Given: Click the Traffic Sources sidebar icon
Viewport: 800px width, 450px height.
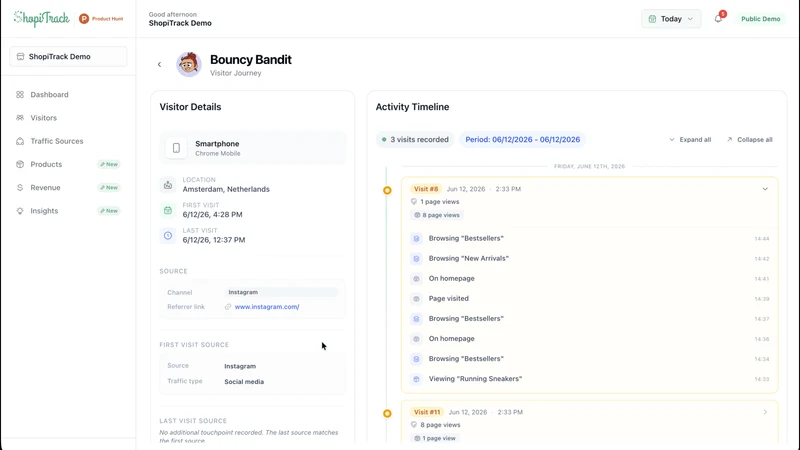Looking at the screenshot, I should [20, 141].
